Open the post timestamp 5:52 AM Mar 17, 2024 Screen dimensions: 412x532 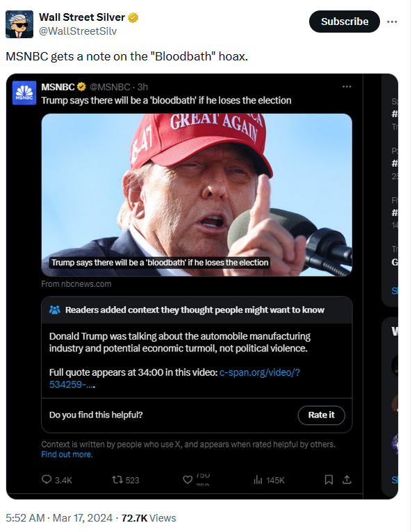[59, 517]
